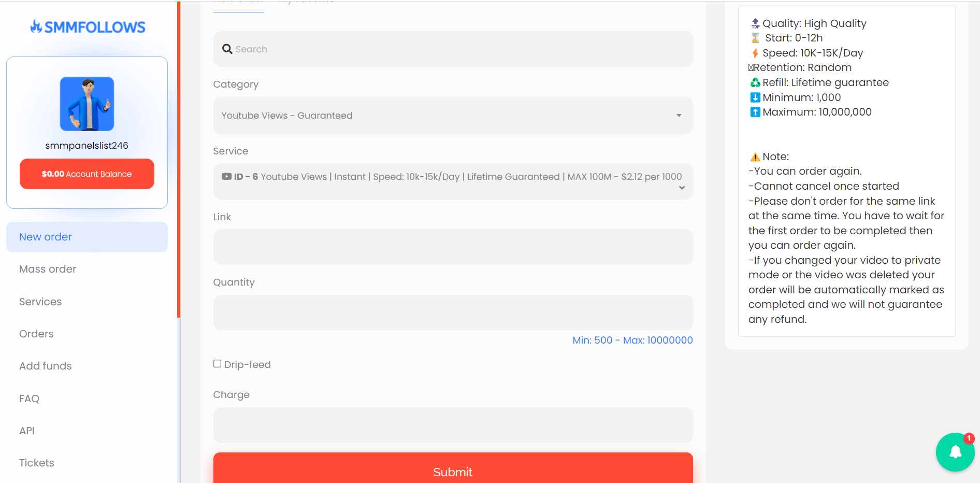Image resolution: width=980 pixels, height=483 pixels.
Task: Click the notification bell icon
Action: (955, 452)
